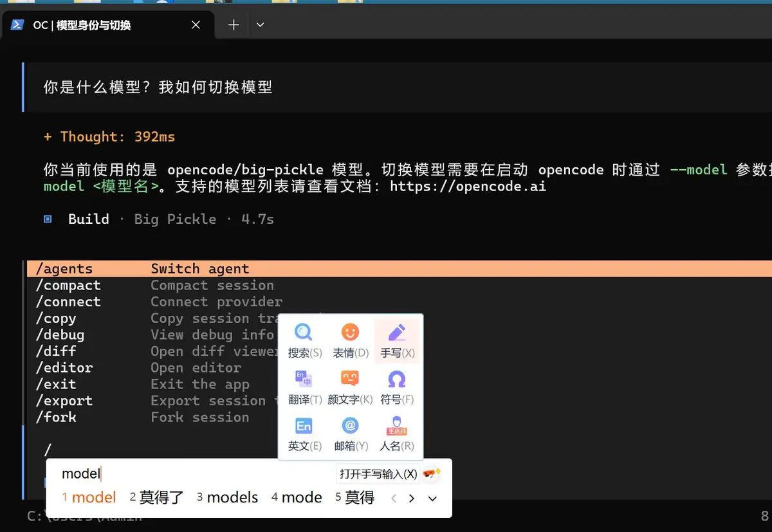Click 打开手写输入(X) button
Image resolution: width=772 pixels, height=532 pixels.
point(378,474)
